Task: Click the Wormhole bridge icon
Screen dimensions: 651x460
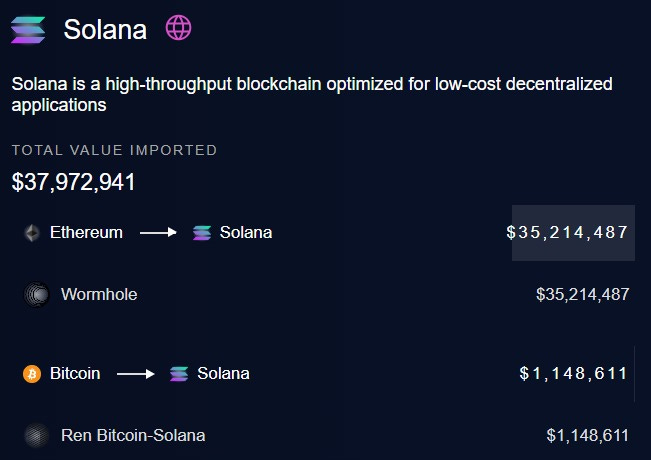Action: tap(37, 294)
